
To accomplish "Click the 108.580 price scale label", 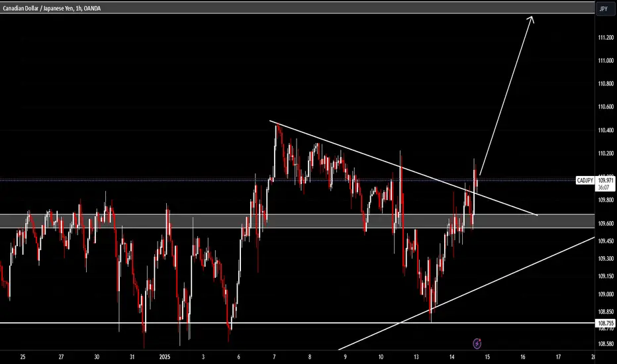I will tap(606, 344).
